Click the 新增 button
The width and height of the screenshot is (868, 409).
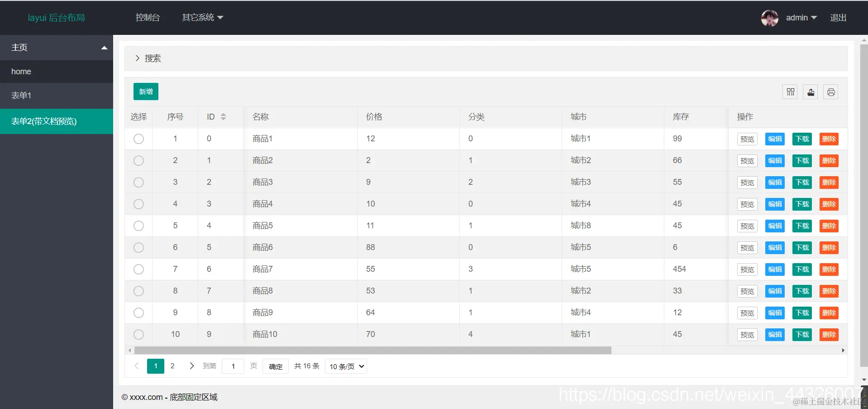pyautogui.click(x=146, y=91)
